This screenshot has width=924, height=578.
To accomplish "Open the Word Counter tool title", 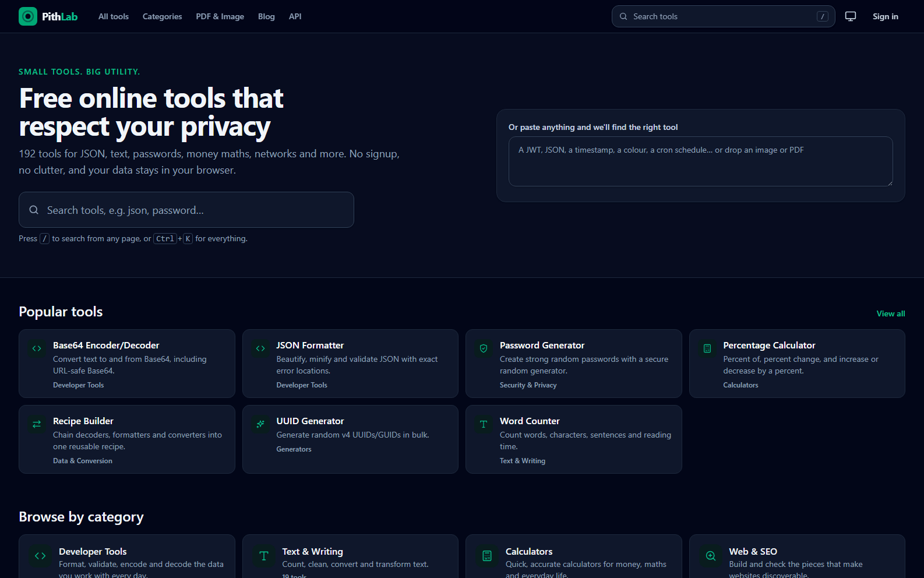I will 530,421.
